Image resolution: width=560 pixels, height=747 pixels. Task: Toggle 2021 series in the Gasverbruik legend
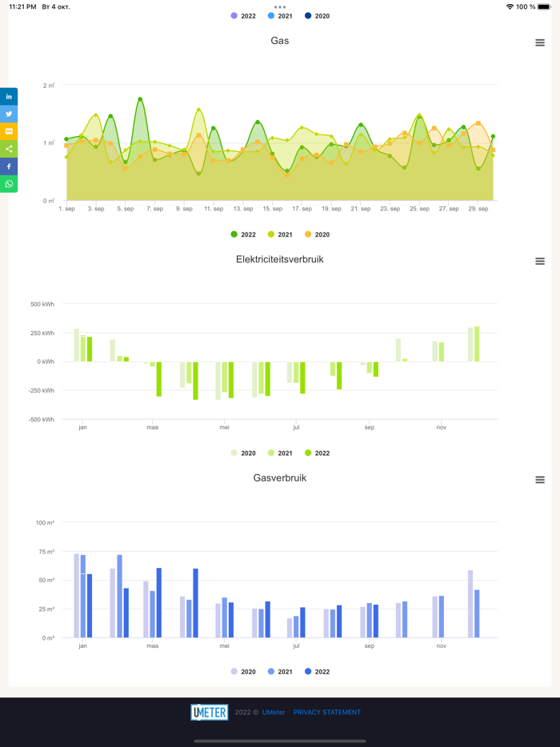point(280,672)
